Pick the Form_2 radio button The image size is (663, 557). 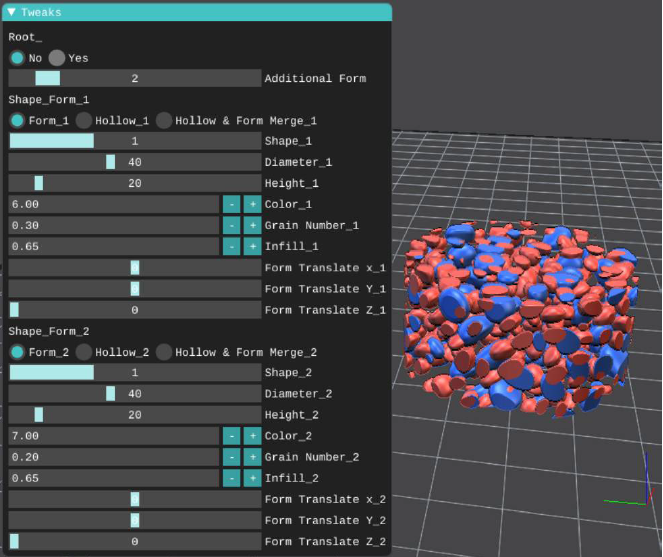coord(17,352)
